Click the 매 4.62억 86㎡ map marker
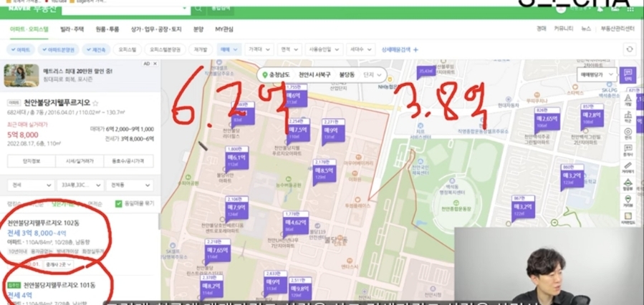This screenshot has width=644, height=305. pyautogui.click(x=296, y=225)
